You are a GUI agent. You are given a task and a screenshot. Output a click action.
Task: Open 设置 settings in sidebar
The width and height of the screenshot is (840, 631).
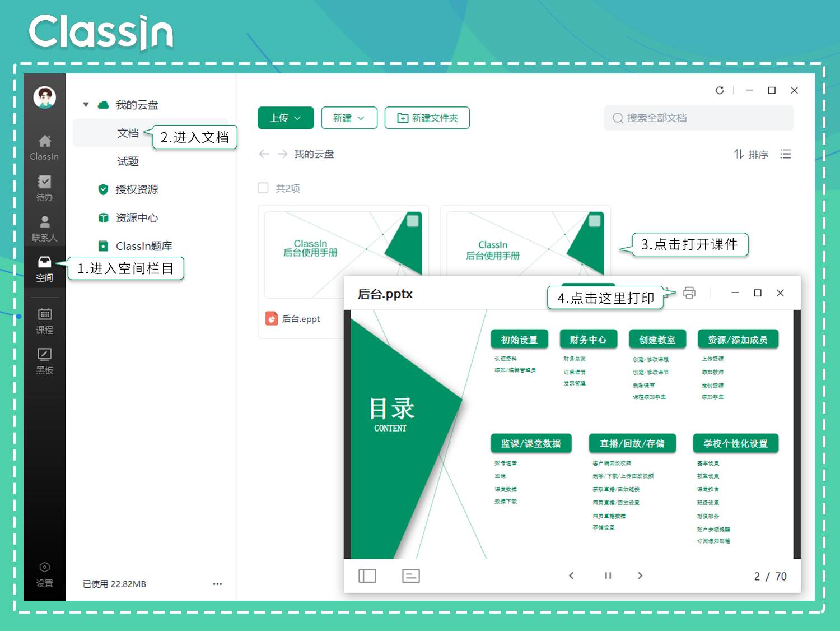44,574
